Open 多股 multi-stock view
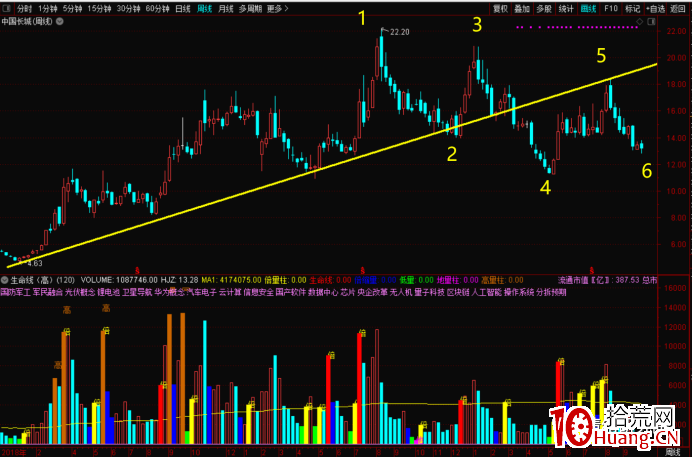The height and width of the screenshot is (457, 692). click(544, 8)
